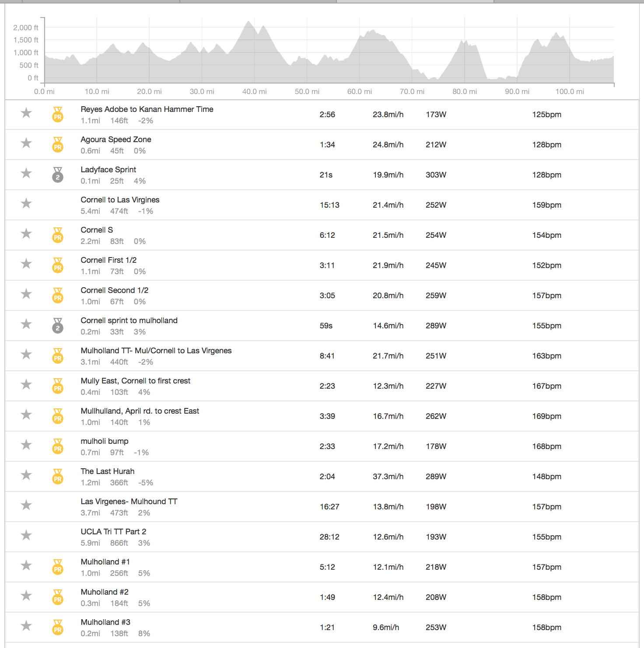
Task: Click the PR medal for Cornell First 1/2
Action: coord(58,265)
